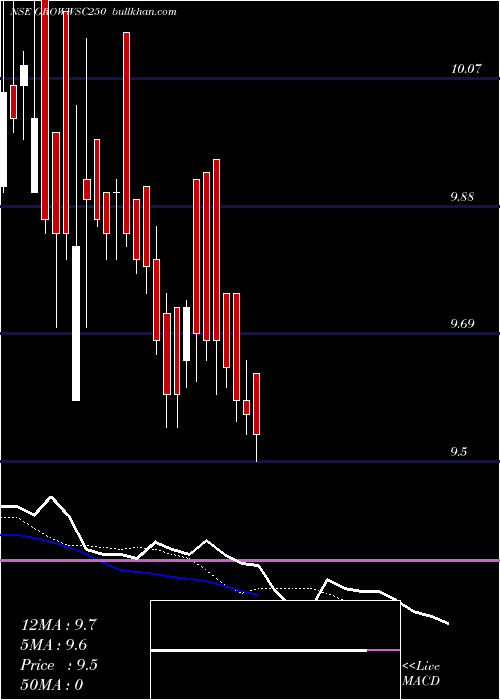Click the 9.5 price axis label
Image resolution: width=500 pixels, height=700 pixels.
[x=458, y=452]
